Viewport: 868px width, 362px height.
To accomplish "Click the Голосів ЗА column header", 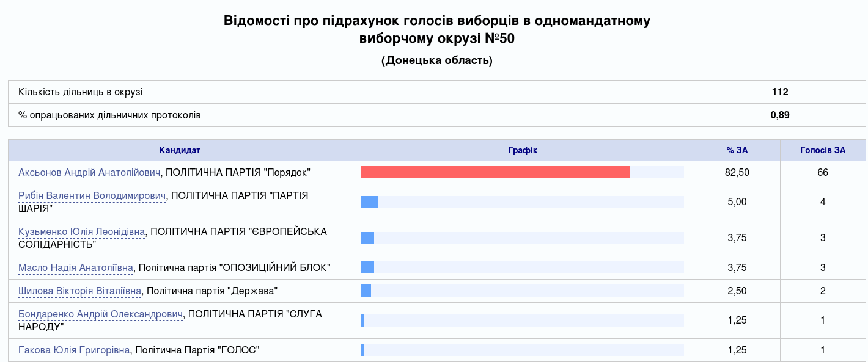I will coord(823,150).
